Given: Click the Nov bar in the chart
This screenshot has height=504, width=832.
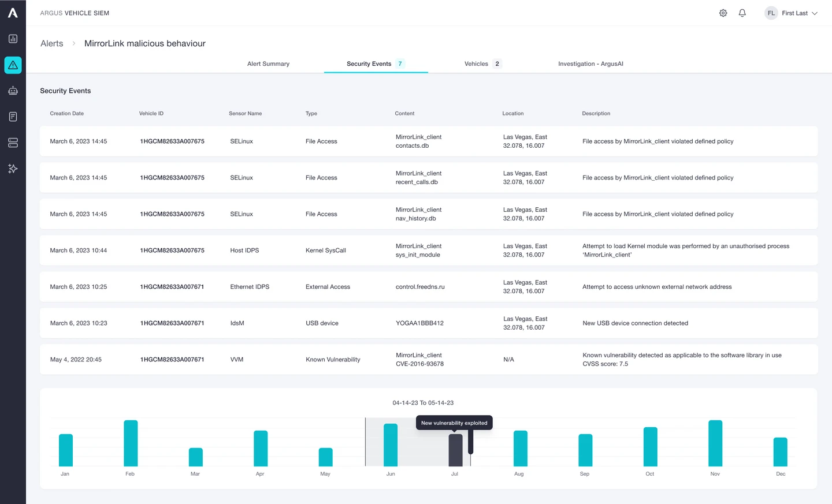Looking at the screenshot, I should point(715,443).
